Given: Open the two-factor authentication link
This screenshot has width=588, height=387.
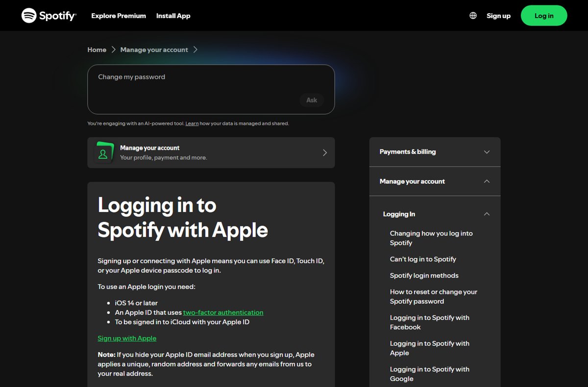Looking at the screenshot, I should tap(223, 313).
